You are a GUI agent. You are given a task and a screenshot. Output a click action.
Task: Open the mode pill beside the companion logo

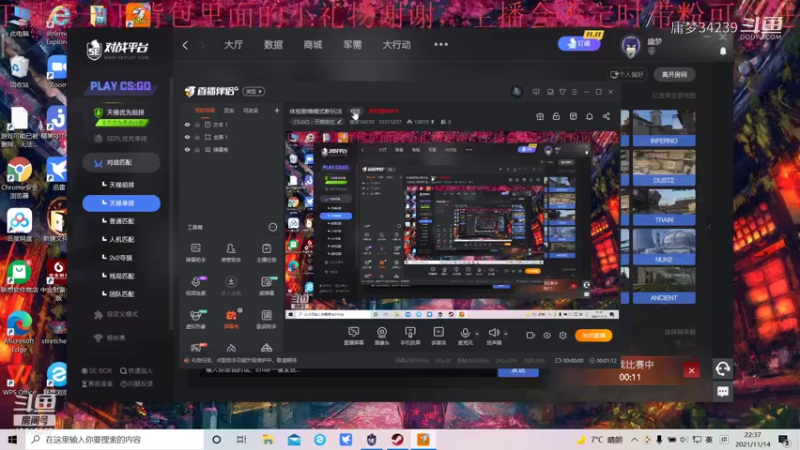coord(254,91)
